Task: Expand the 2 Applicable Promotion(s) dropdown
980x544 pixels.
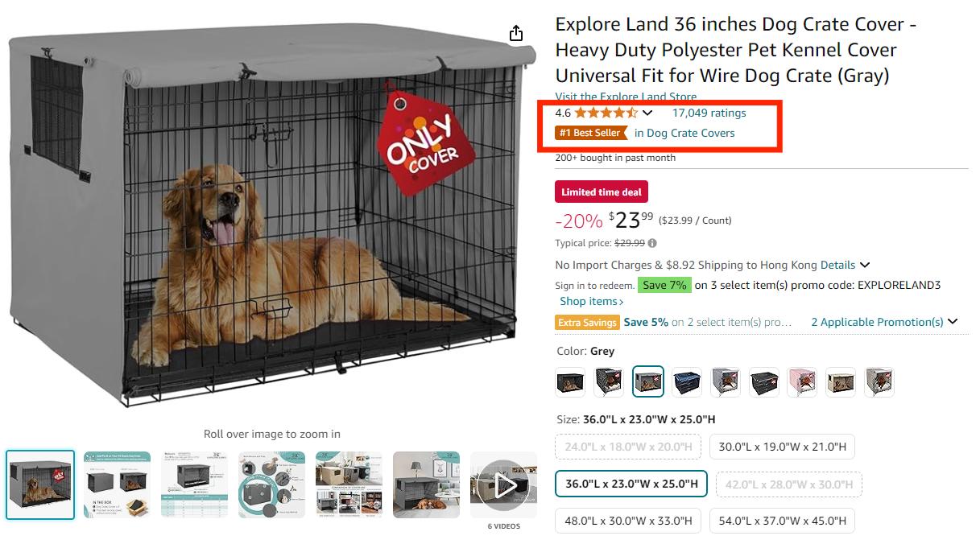Action: pyautogui.click(x=884, y=322)
